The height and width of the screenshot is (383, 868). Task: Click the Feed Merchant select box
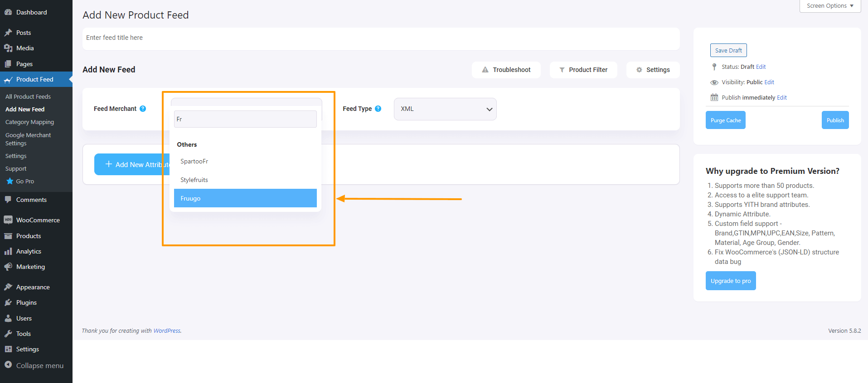pos(246,102)
